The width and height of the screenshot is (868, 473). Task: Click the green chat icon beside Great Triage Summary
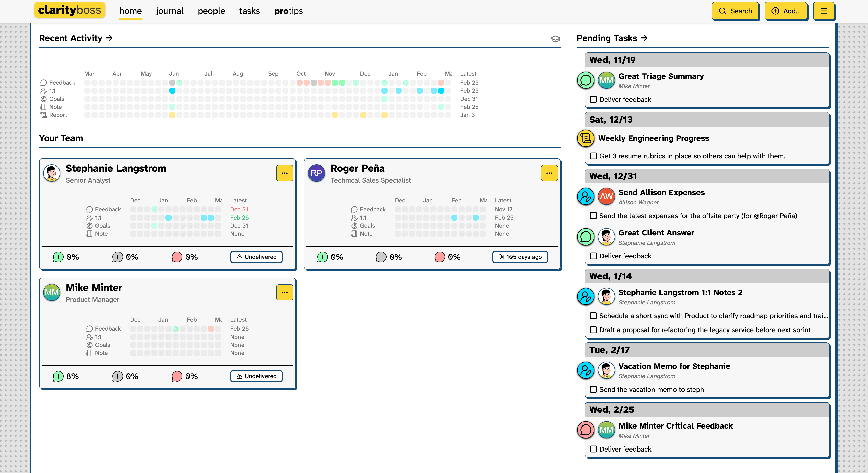coord(585,80)
